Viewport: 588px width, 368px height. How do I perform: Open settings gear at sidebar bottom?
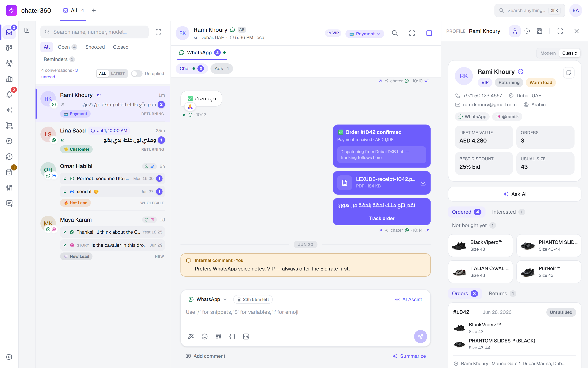click(9, 357)
